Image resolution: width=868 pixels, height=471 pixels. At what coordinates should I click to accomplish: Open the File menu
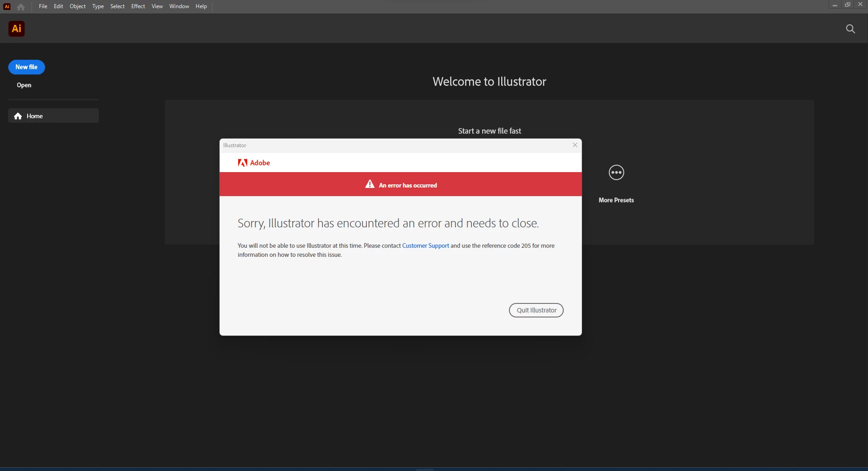click(x=43, y=6)
